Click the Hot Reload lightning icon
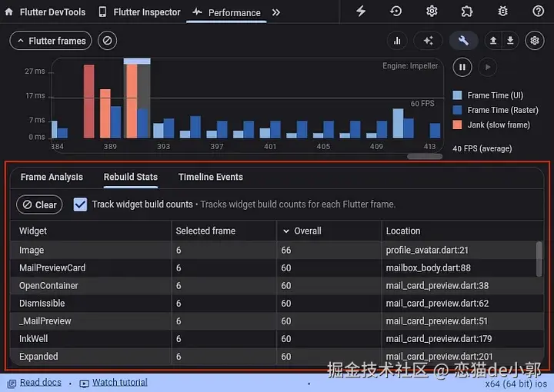 point(360,12)
